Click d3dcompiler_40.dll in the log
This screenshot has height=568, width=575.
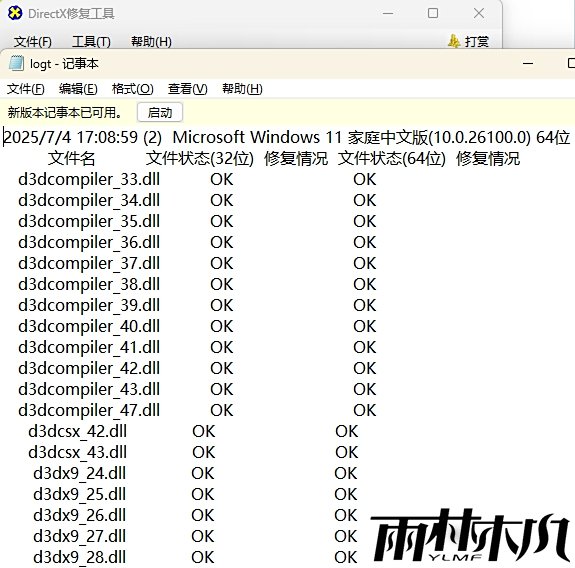(89, 327)
